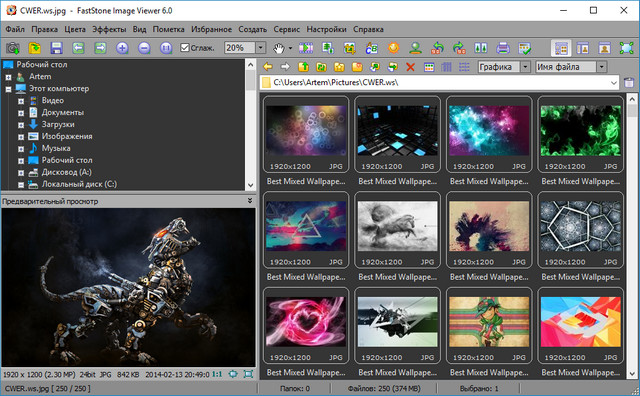This screenshot has width=640, height=396.
Task: Select the pink heart wallpaper thumbnail
Action: point(306,325)
